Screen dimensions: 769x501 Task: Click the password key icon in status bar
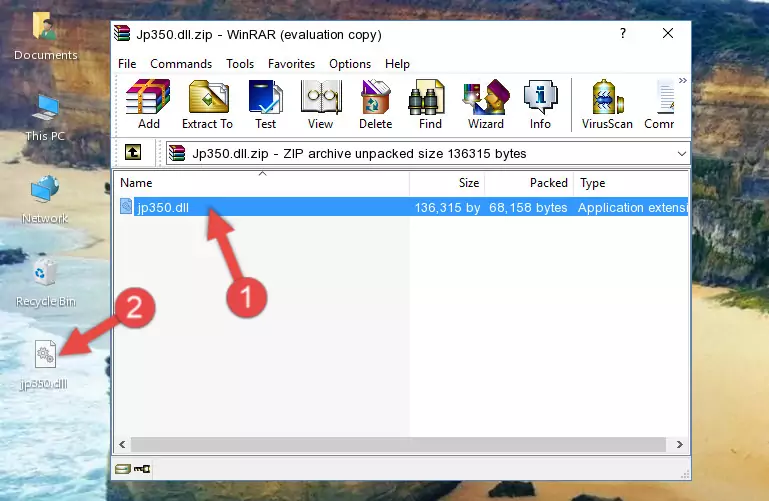tap(142, 469)
